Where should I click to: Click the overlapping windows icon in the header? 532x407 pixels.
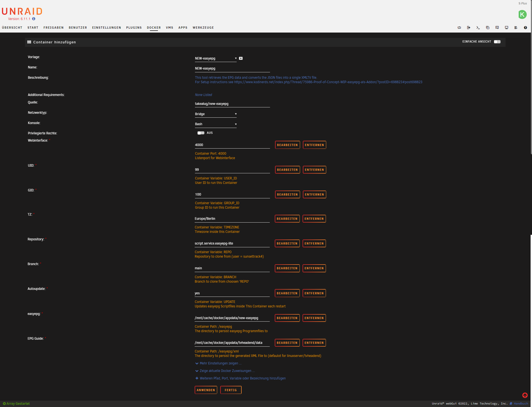point(488,28)
